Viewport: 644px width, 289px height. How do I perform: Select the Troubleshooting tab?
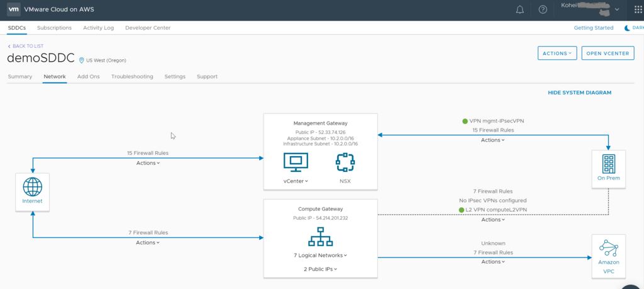tap(132, 76)
